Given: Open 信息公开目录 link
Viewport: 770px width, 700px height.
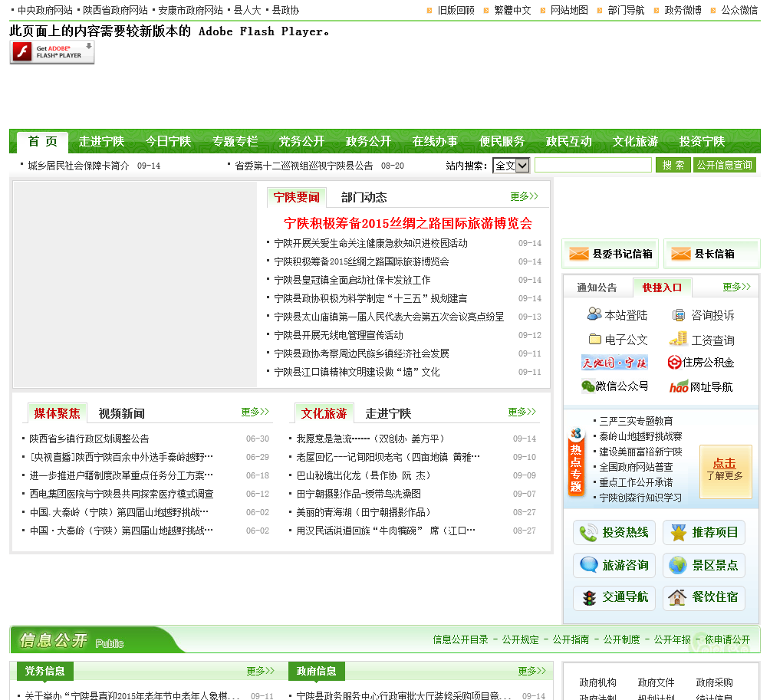Looking at the screenshot, I should point(461,639).
